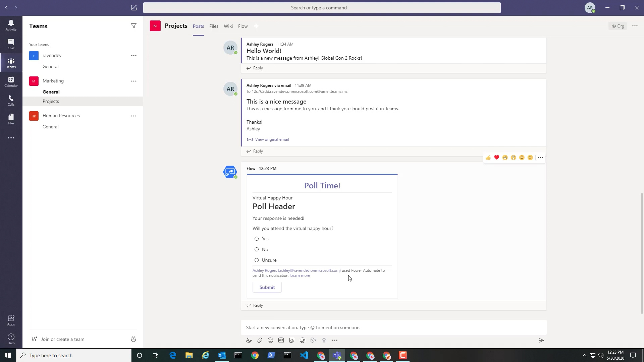Open the Calendar in sidebar
Image resolution: width=644 pixels, height=362 pixels.
click(11, 81)
